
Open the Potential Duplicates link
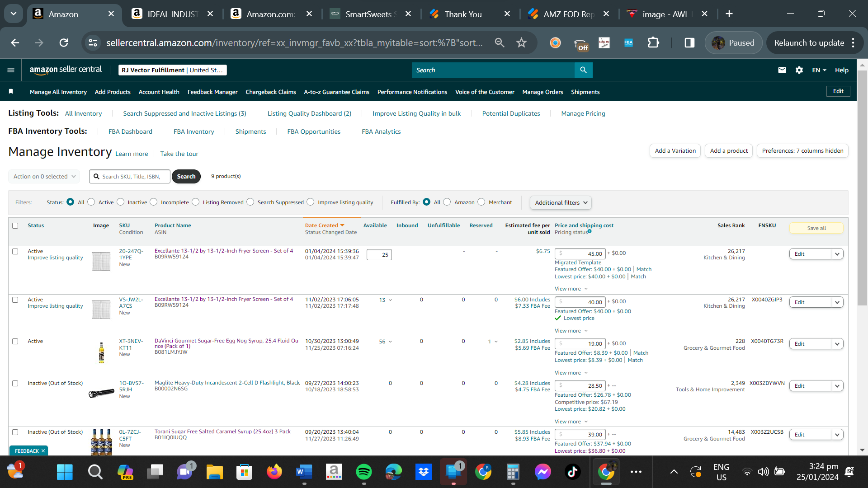tap(511, 113)
